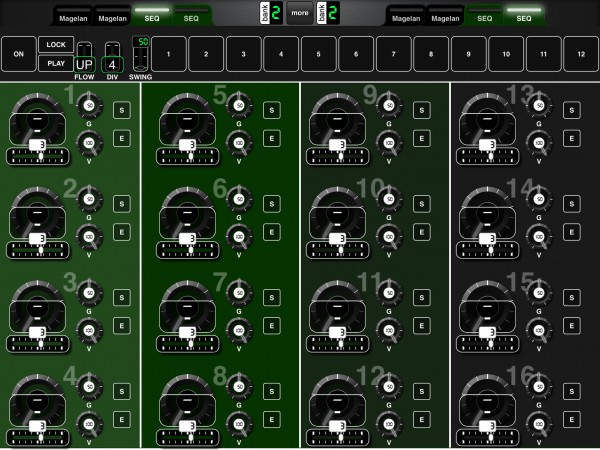The width and height of the screenshot is (600, 450).
Task: Adjust step 7 horizontal octave slider
Action: (x=188, y=344)
